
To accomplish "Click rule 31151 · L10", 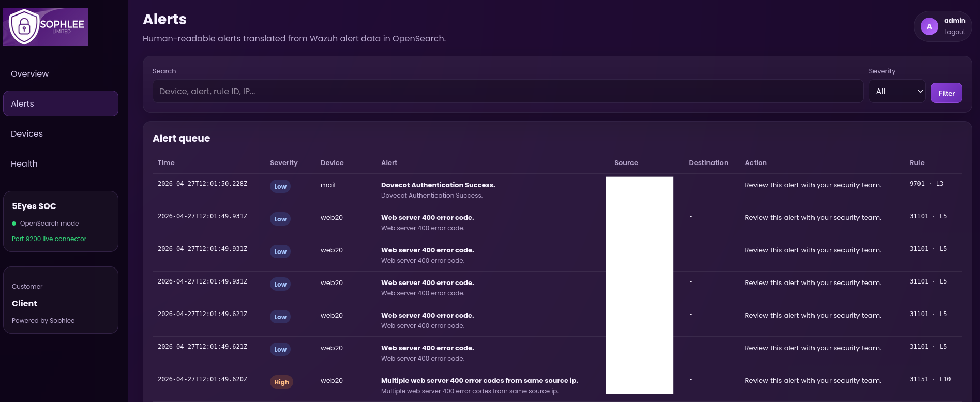I will tap(930, 379).
